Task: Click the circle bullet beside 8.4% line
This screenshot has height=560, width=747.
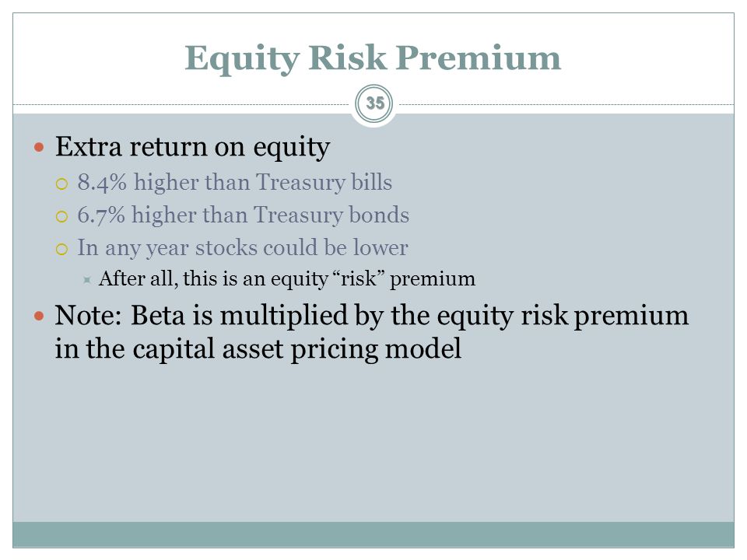Action: pyautogui.click(x=62, y=184)
